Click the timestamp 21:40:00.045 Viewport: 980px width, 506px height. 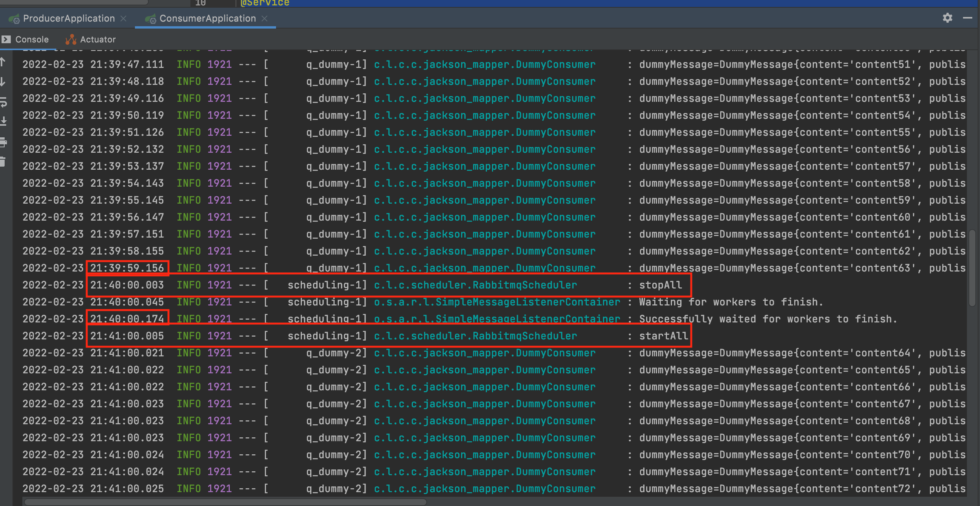[x=127, y=302]
